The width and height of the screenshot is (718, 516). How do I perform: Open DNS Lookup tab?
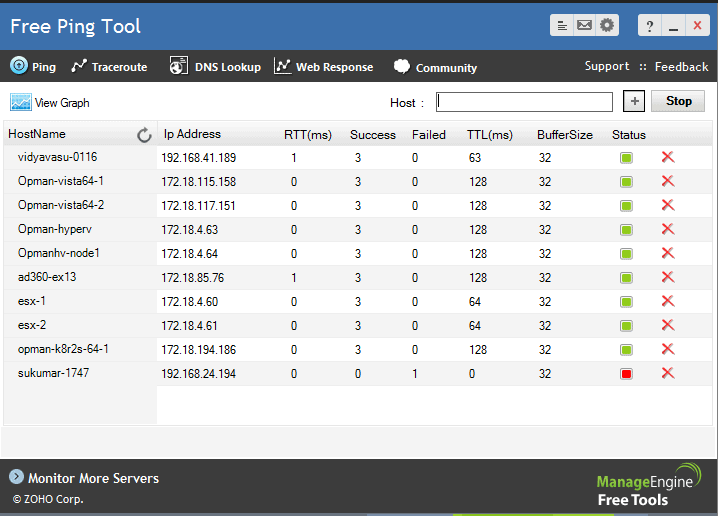click(215, 66)
